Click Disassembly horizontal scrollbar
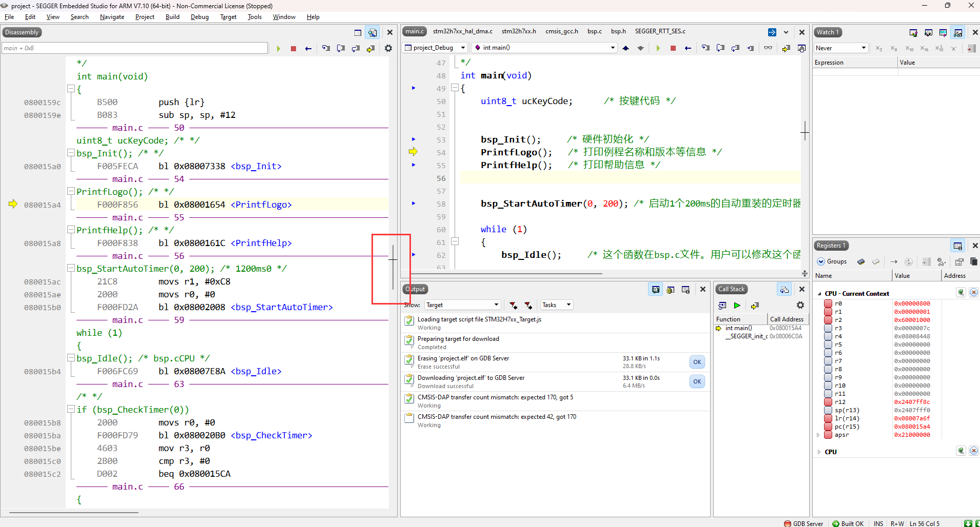The image size is (980, 527). (73, 512)
